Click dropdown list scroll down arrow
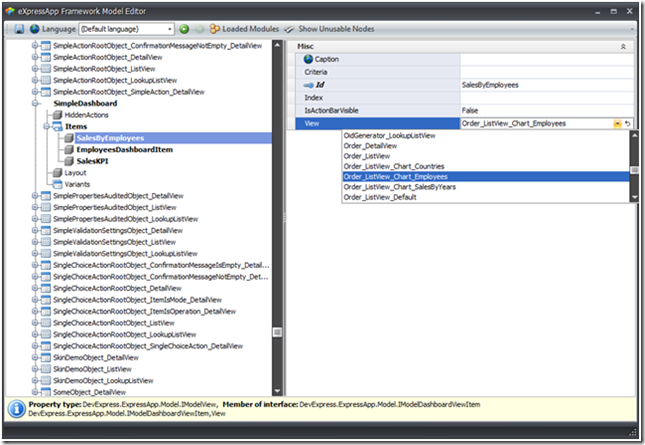The image size is (645, 445). (634, 198)
